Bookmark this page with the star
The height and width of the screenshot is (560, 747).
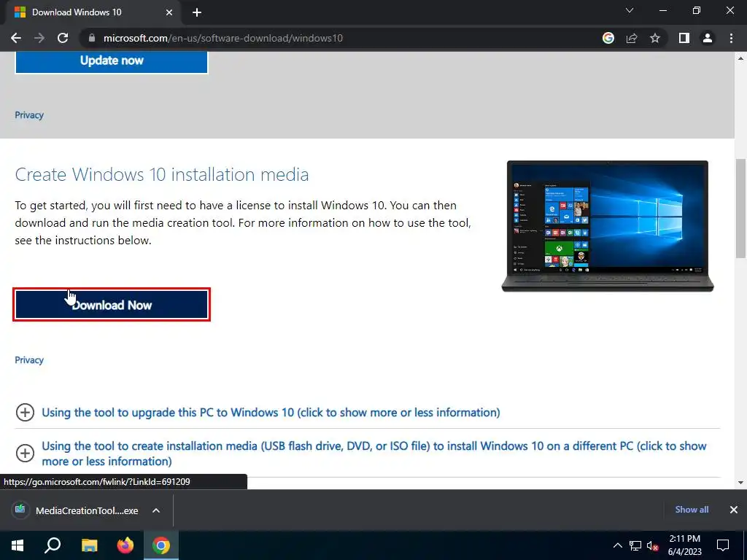point(655,38)
